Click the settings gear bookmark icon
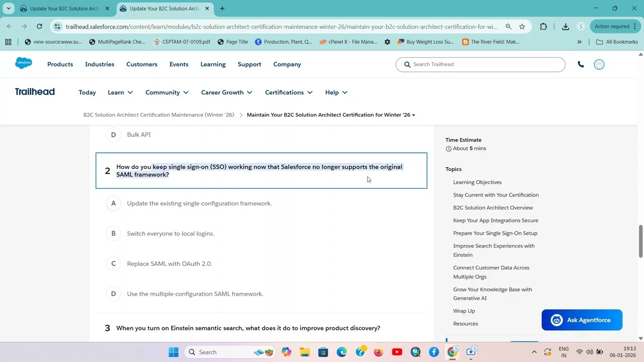This screenshot has height=362, width=644. (x=387, y=42)
